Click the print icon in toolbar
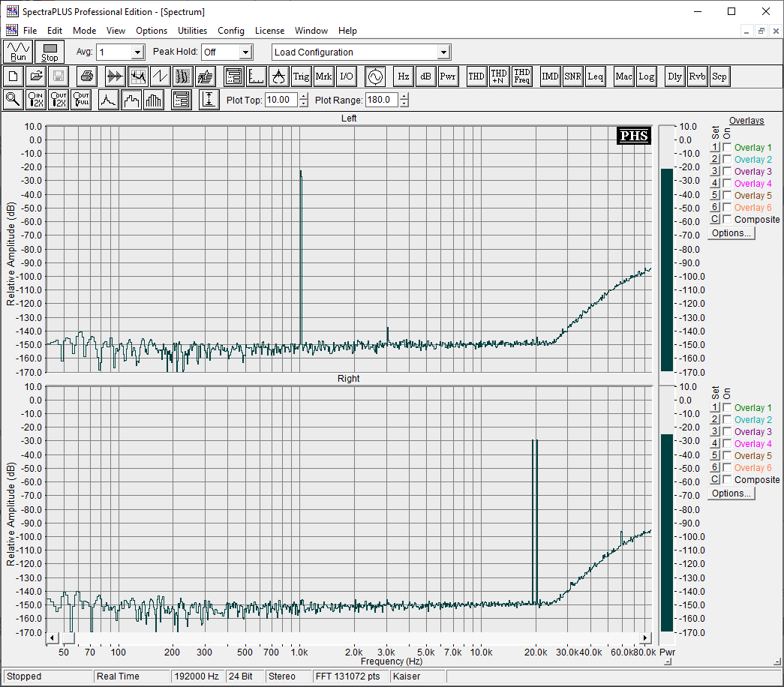Screen dimensions: 784x687 tap(86, 76)
